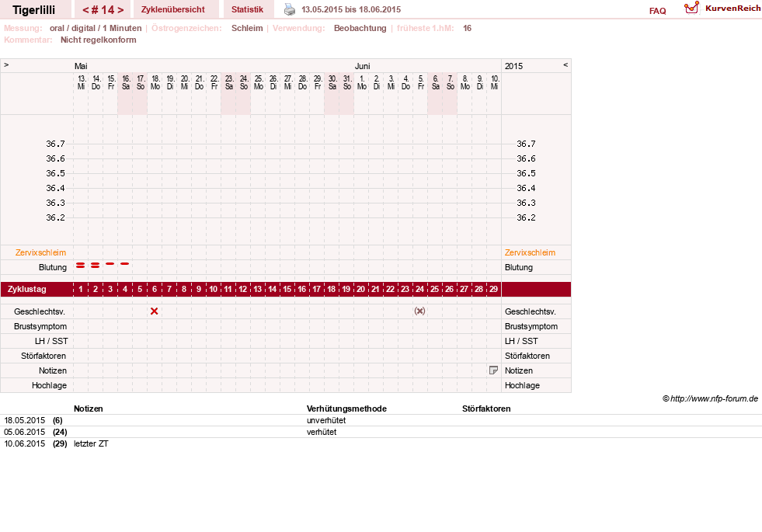Viewport: 762px width, 532px height.
Task: Select cycle day 29 in Zyklustag bar
Action: [493, 289]
